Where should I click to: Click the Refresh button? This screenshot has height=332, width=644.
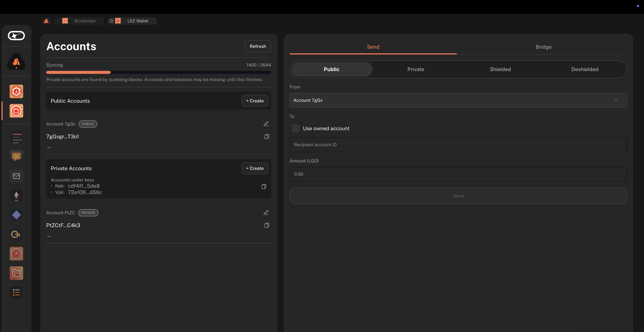pos(258,46)
